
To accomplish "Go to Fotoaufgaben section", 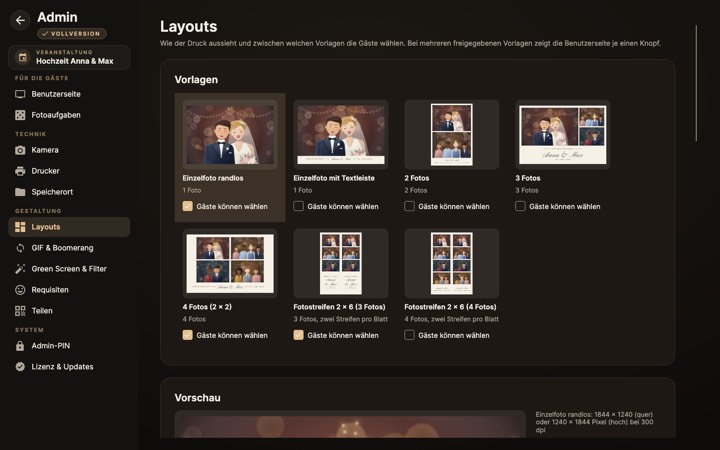I will pos(69,115).
